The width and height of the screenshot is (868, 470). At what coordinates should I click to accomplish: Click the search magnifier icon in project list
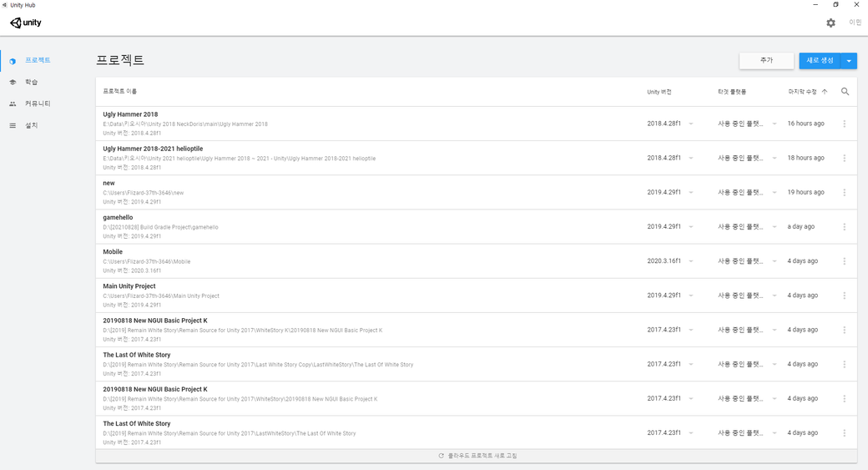pos(845,92)
